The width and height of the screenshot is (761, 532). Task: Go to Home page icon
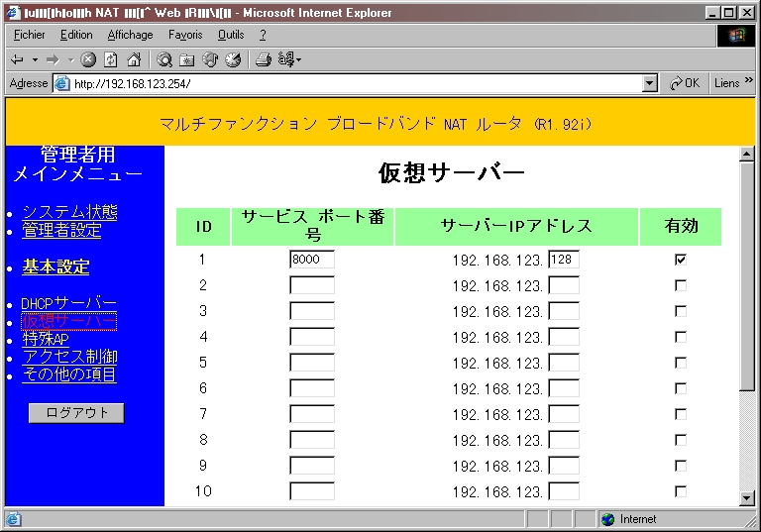coord(134,59)
